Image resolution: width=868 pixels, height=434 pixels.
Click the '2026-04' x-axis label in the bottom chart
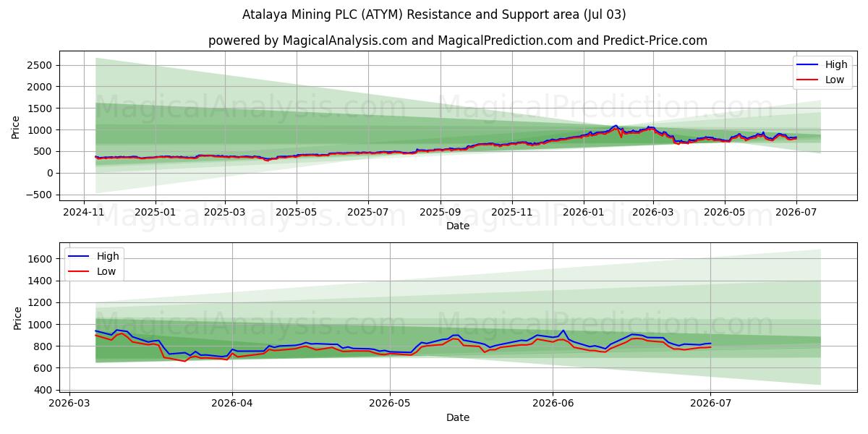[x=232, y=404]
